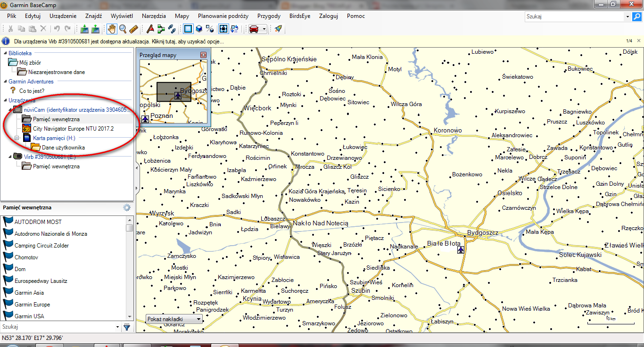Screen dimensions: 644x347
Task: Open the Planowanie podróży menu
Action: click(x=223, y=16)
